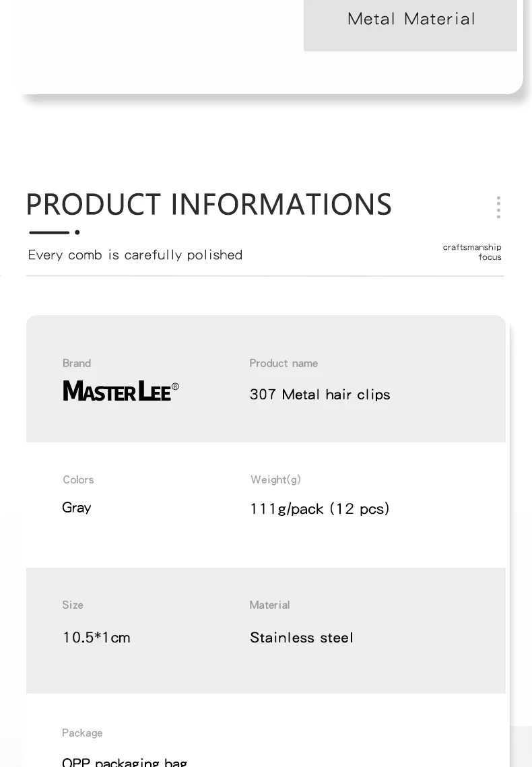Select the Metal Material label box
Viewport: 532px width, 767px height.
410,24
